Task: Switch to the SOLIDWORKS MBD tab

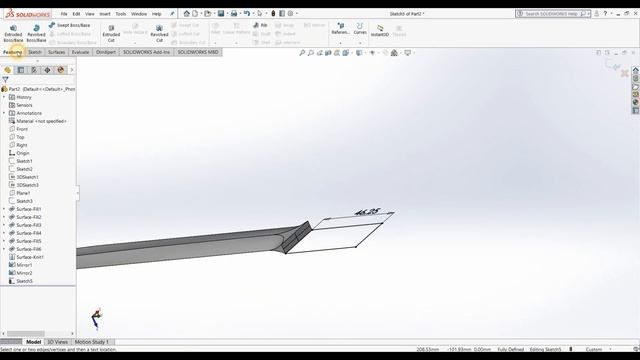Action: pyautogui.click(x=198, y=52)
